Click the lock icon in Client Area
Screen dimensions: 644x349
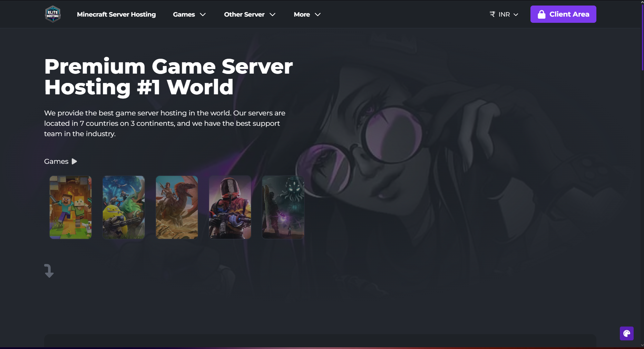[x=541, y=14]
